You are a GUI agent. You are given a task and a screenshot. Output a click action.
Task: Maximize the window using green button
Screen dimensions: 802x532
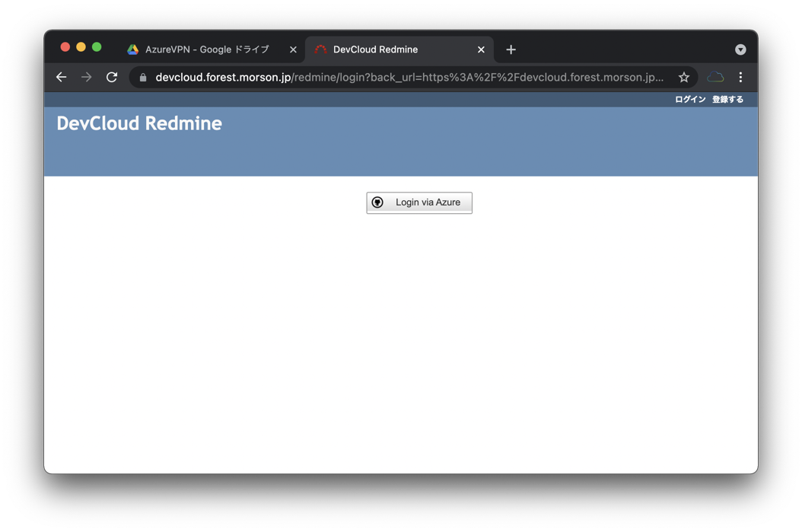tap(97, 47)
